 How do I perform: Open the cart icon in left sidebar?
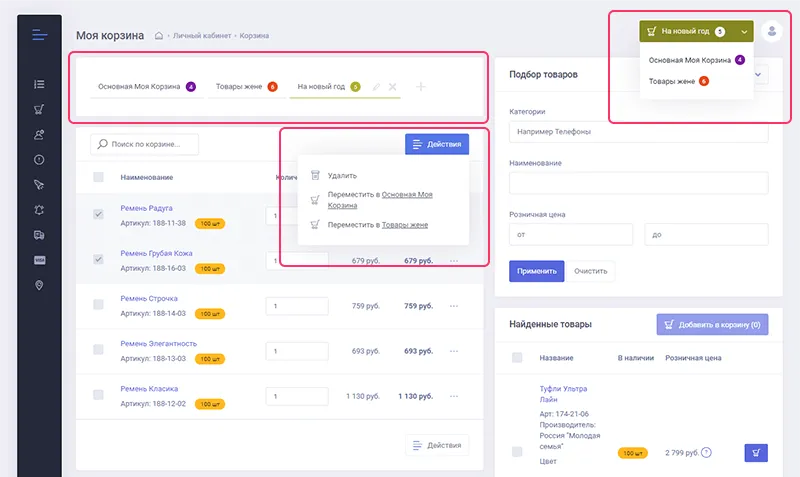(x=39, y=110)
